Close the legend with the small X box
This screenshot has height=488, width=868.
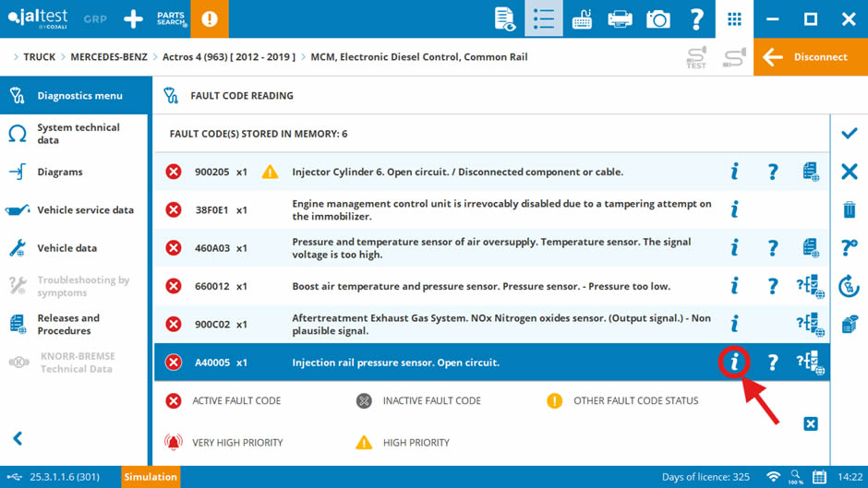[811, 423]
